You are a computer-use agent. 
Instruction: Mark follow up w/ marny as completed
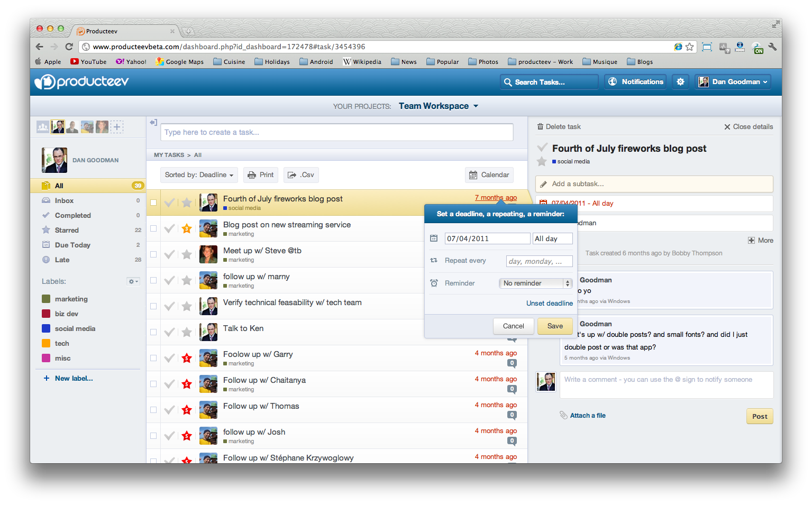tap(169, 280)
